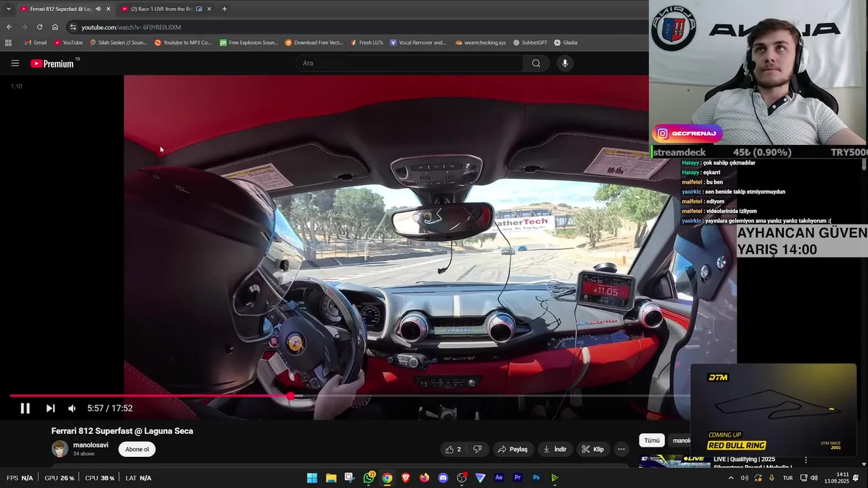Image resolution: width=868 pixels, height=488 pixels.
Task: Go to the browser home page
Action: [55, 27]
